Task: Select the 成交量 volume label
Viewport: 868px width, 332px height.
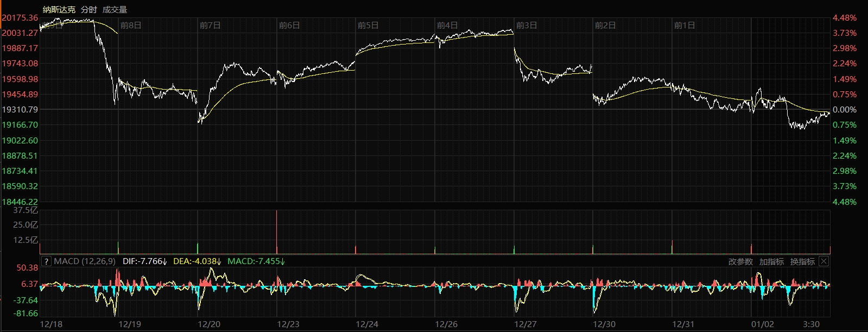Action: coord(115,10)
